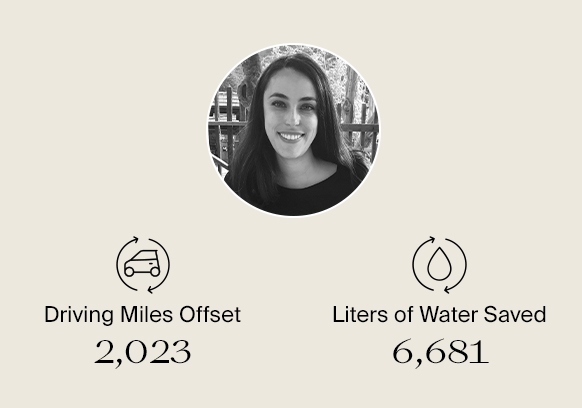Click the Driving Miles Offset label
The image size is (582, 408).
(x=143, y=315)
